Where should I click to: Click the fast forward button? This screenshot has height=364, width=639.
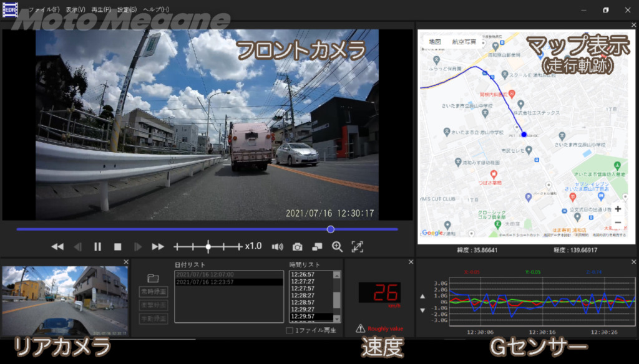point(158,247)
